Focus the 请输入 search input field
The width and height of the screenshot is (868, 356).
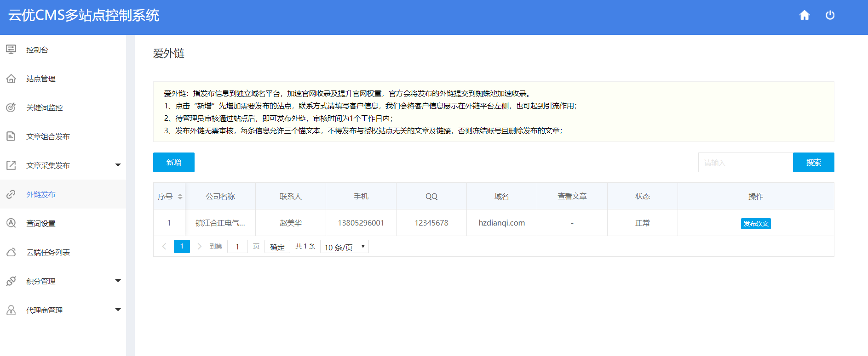[x=746, y=162]
